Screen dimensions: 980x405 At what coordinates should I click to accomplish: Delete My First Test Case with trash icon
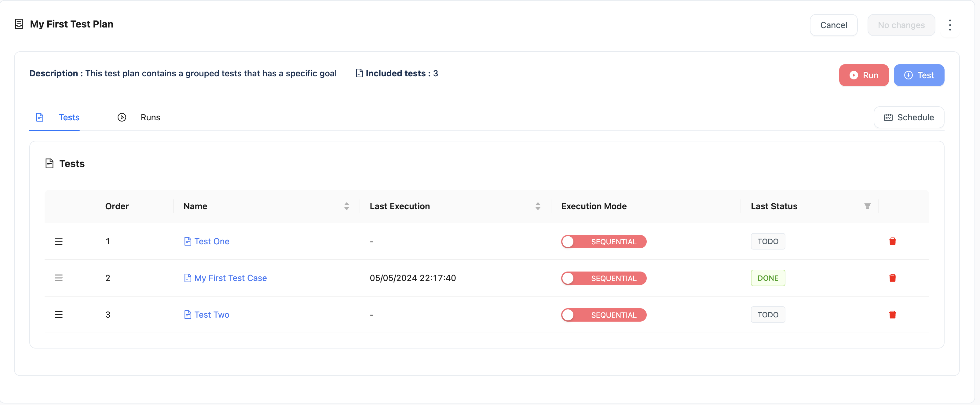tap(892, 278)
